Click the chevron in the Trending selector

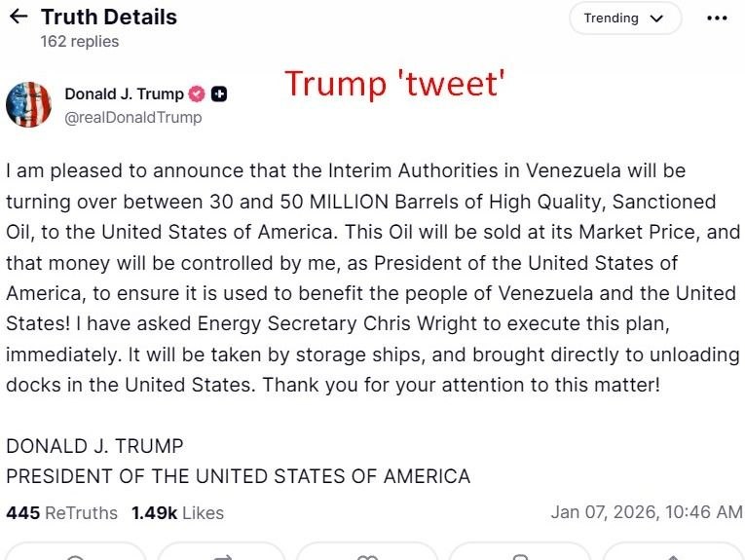655,19
